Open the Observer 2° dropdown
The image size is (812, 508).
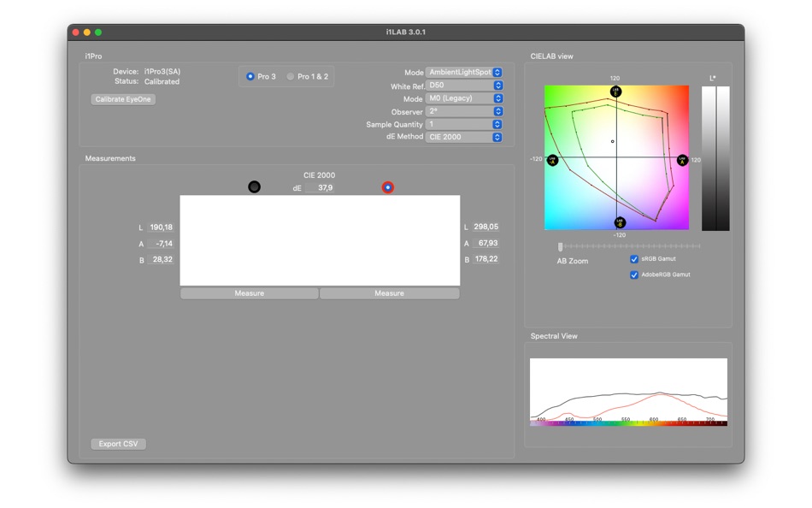(463, 111)
